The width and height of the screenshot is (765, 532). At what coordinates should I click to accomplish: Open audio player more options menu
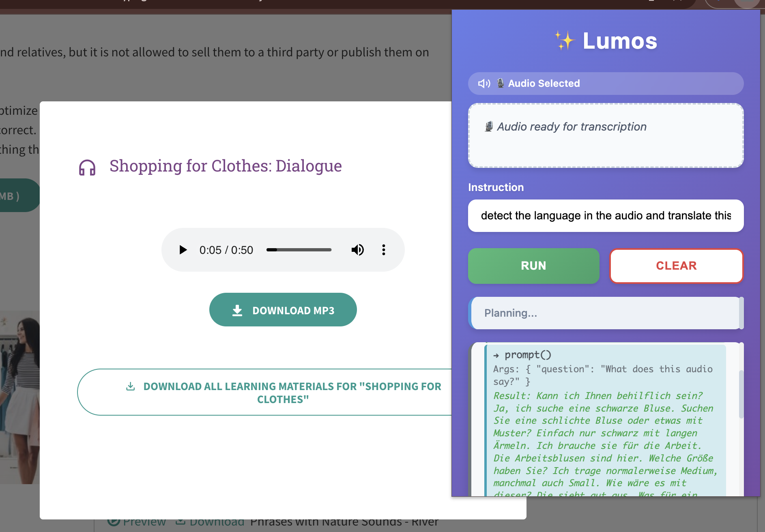click(x=383, y=250)
